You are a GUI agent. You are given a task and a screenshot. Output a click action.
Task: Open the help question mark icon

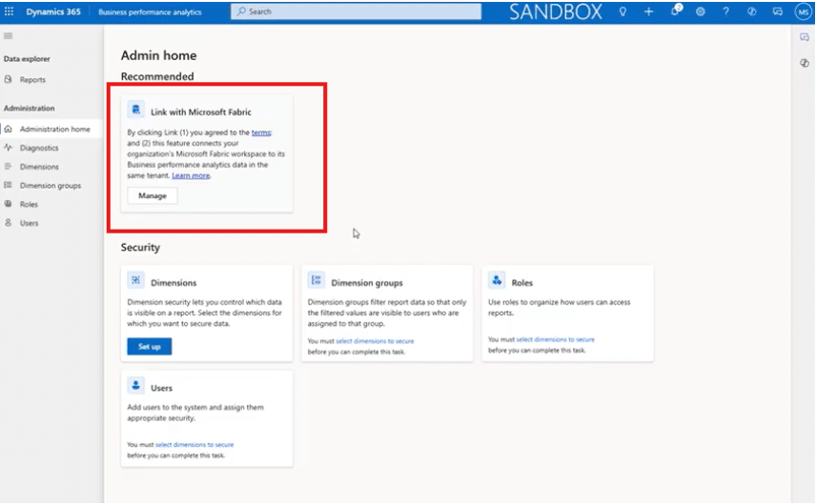pyautogui.click(x=725, y=11)
